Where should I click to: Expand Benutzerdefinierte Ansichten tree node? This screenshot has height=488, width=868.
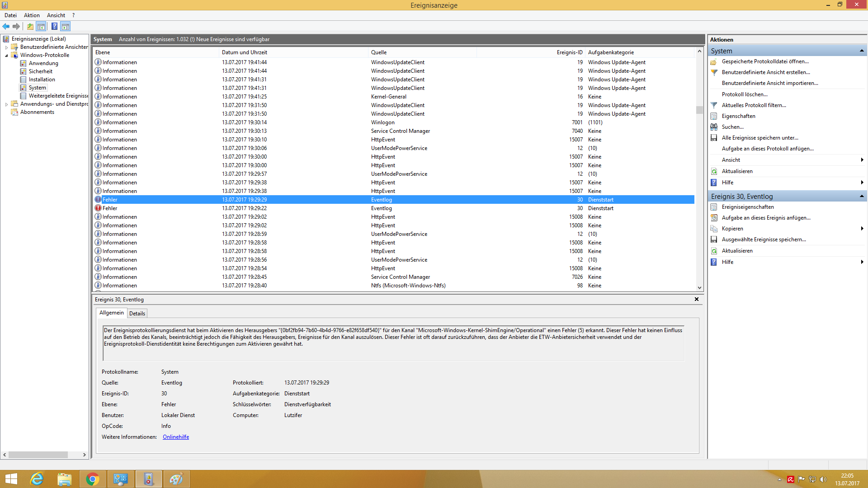tap(6, 47)
